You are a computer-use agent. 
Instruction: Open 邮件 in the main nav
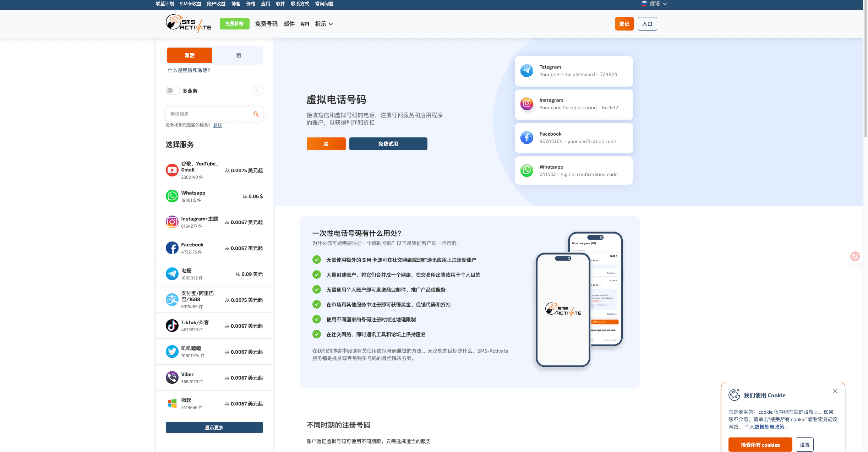click(289, 24)
